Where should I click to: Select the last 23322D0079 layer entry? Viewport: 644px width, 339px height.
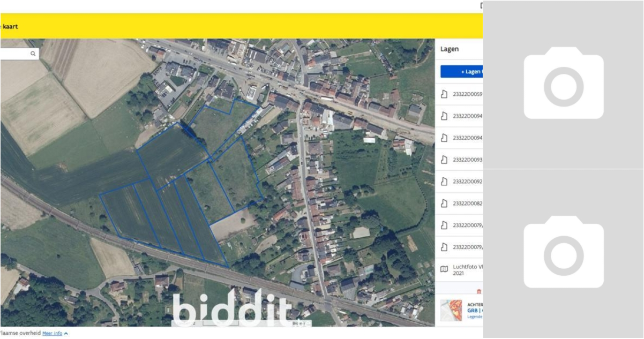pyautogui.click(x=467, y=247)
